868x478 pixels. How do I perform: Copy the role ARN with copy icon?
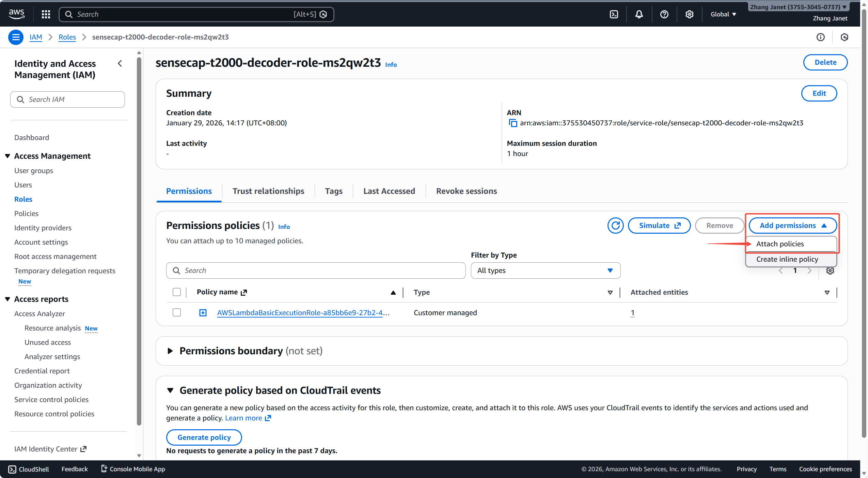pyautogui.click(x=512, y=123)
